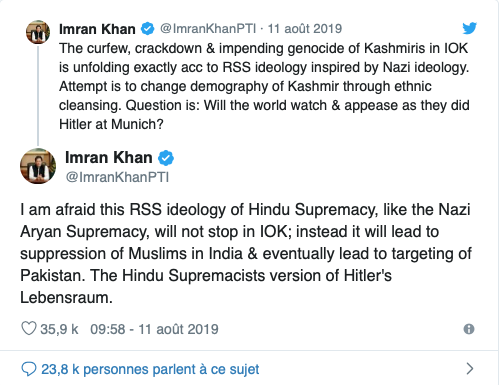
Task: Click the @ImranKhanPTI handle under main author
Action: click(x=117, y=177)
